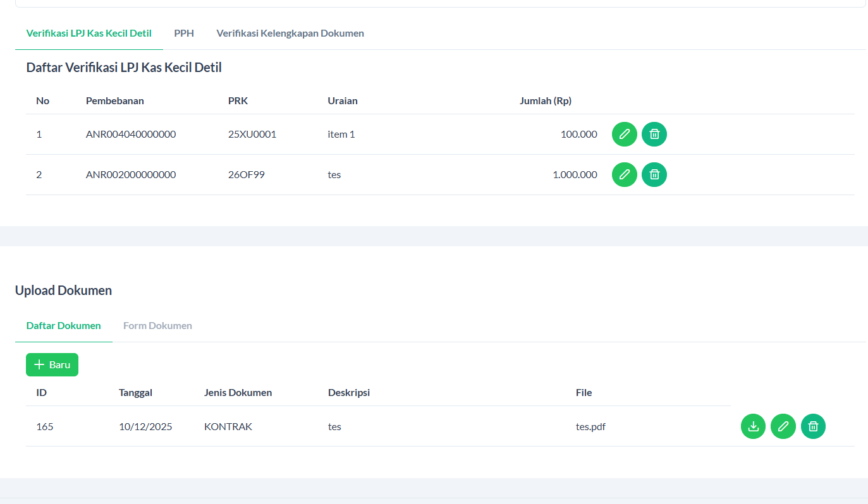
Task: Delete the KONTRAK document entry
Action: [x=813, y=426]
